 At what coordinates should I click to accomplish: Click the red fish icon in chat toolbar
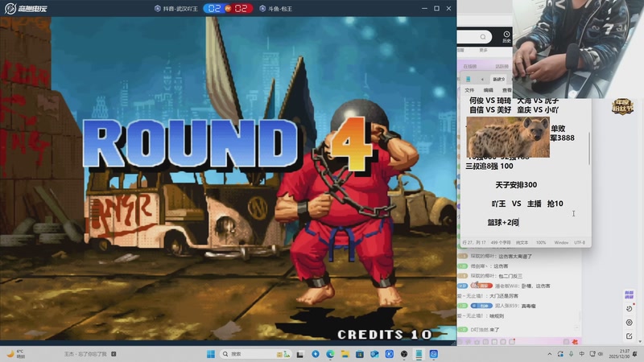click(x=575, y=341)
